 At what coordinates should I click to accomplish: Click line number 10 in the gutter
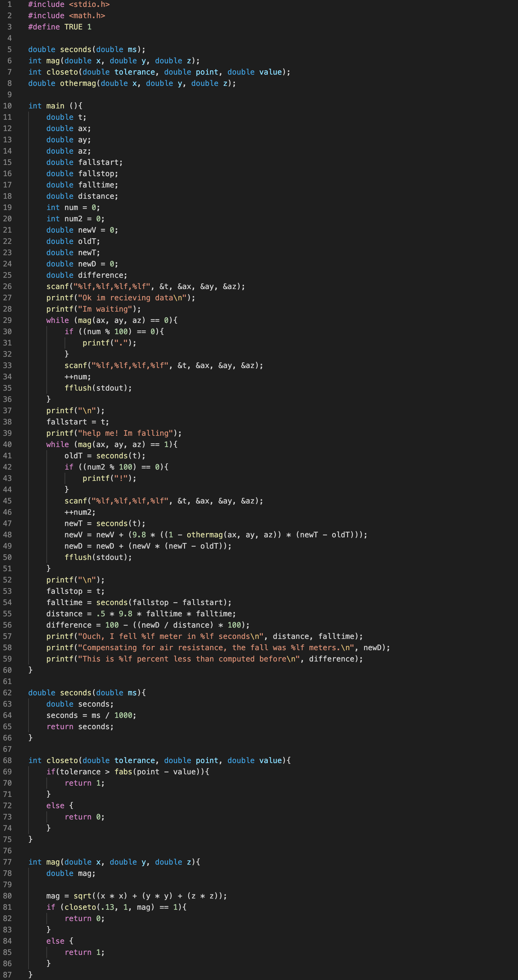pos(7,106)
